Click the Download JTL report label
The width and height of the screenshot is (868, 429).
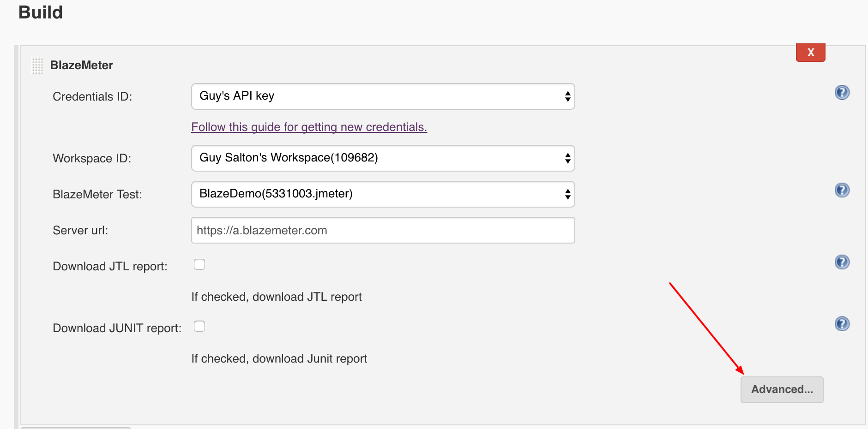(x=110, y=266)
